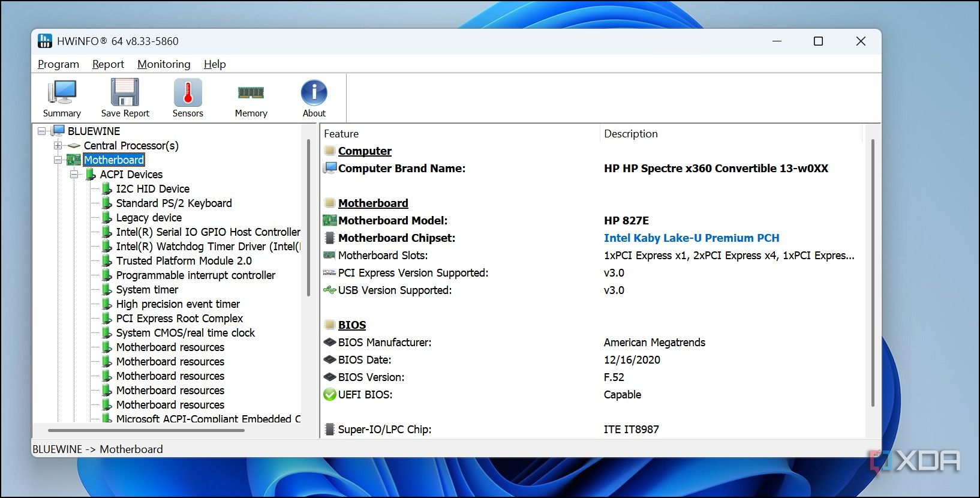The image size is (980, 498).
Task: Select PCI Express Root Complex entry
Action: 179,318
